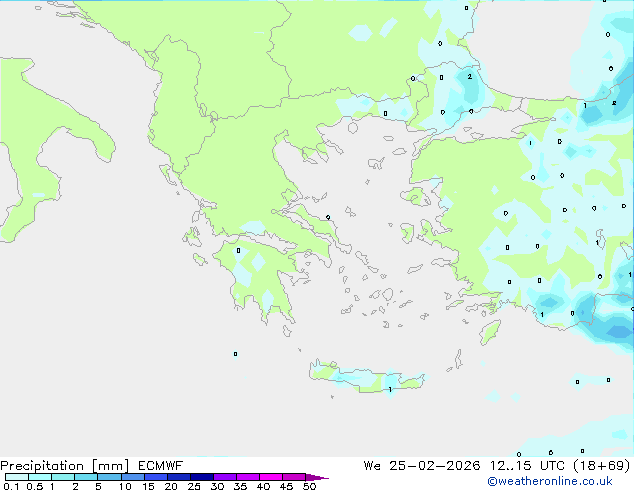This screenshot has width=634, height=490.
Task: Click the '0.1' legend scale label
Action: (11, 486)
